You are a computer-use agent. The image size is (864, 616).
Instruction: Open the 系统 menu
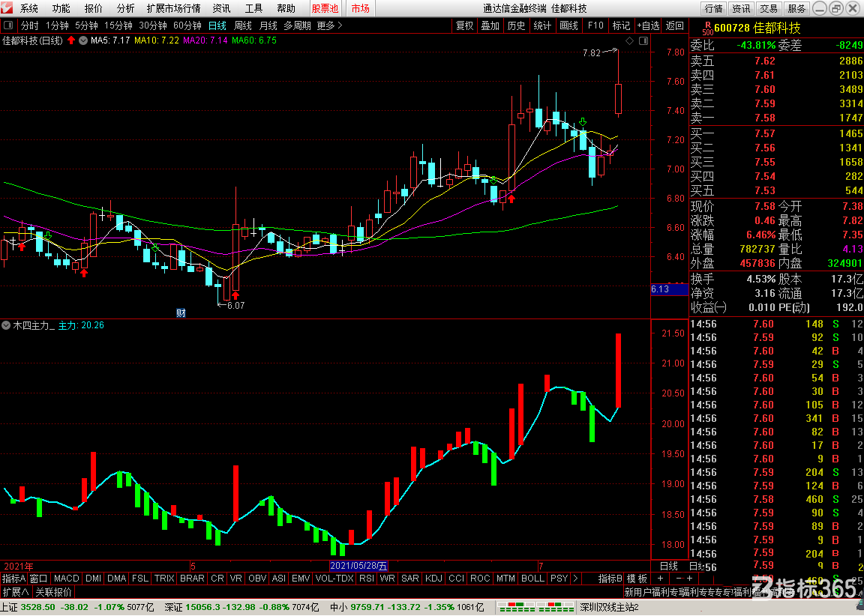coord(29,8)
